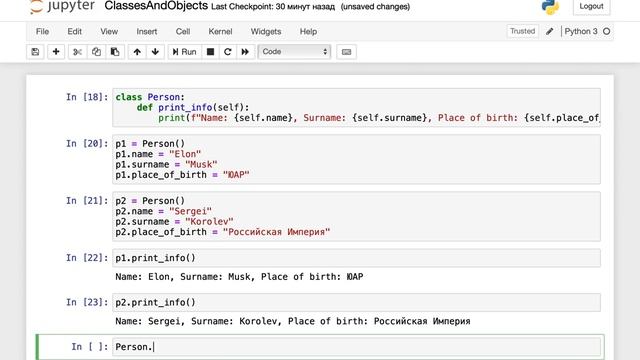The image size is (640, 360).
Task: Move the selected cell down
Action: [155, 52]
